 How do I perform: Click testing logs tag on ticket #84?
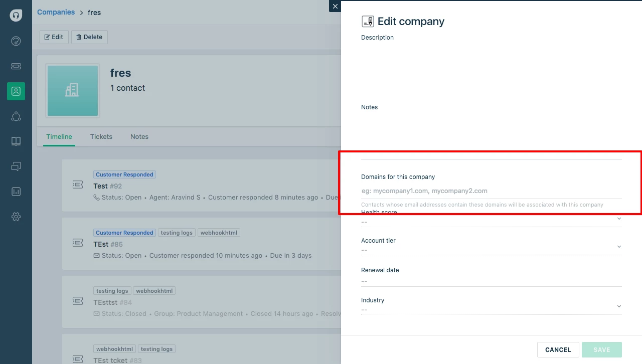(112, 291)
